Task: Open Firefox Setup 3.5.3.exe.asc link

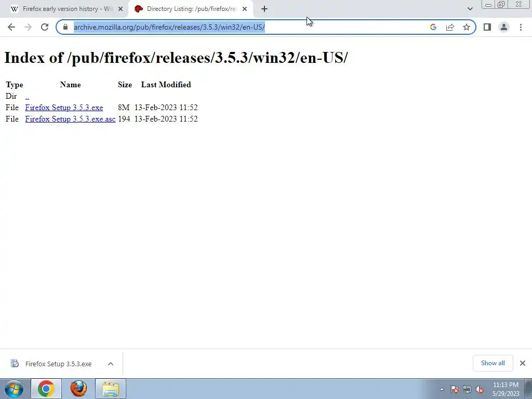Action: 70,119
